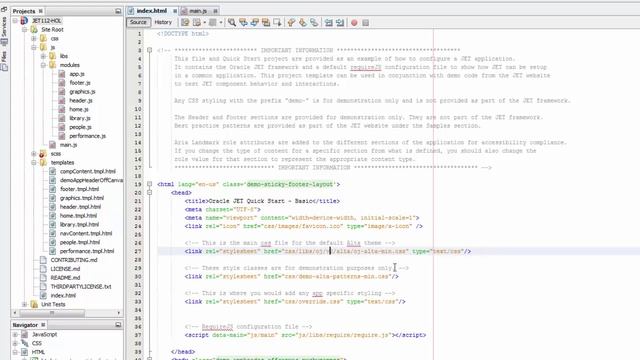Viewport: 640px width, 360px height.
Task: Select header.js file
Action: tap(81, 100)
